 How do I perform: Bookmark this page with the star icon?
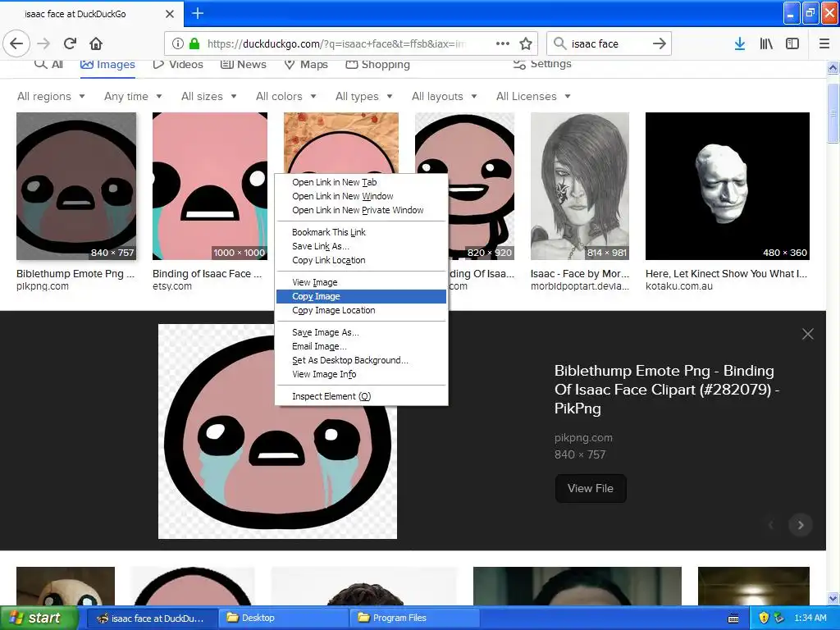point(526,43)
